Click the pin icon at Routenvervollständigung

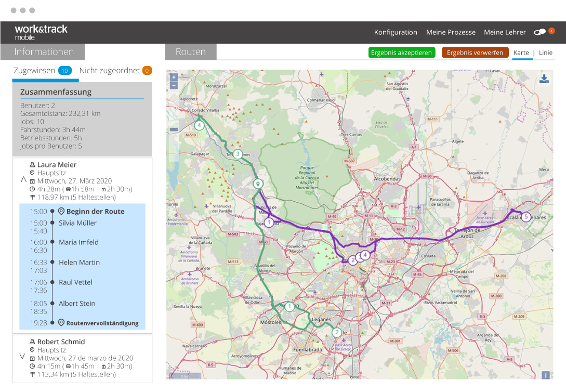[x=61, y=322]
